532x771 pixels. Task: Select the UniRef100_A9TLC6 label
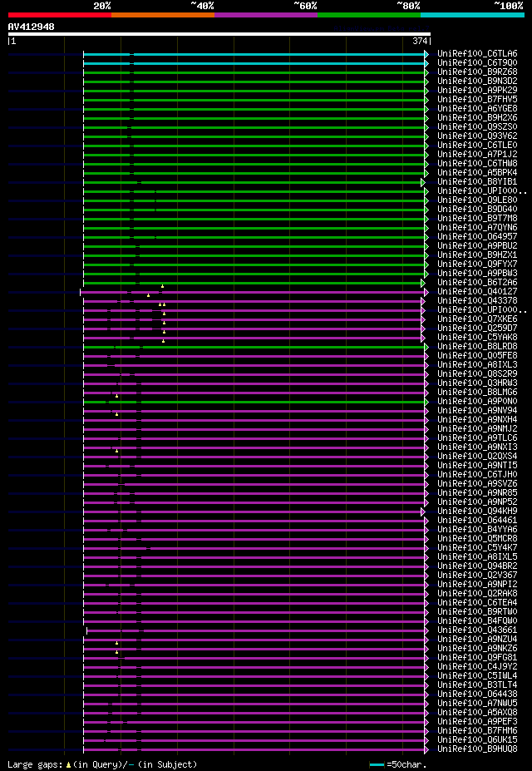click(x=477, y=437)
